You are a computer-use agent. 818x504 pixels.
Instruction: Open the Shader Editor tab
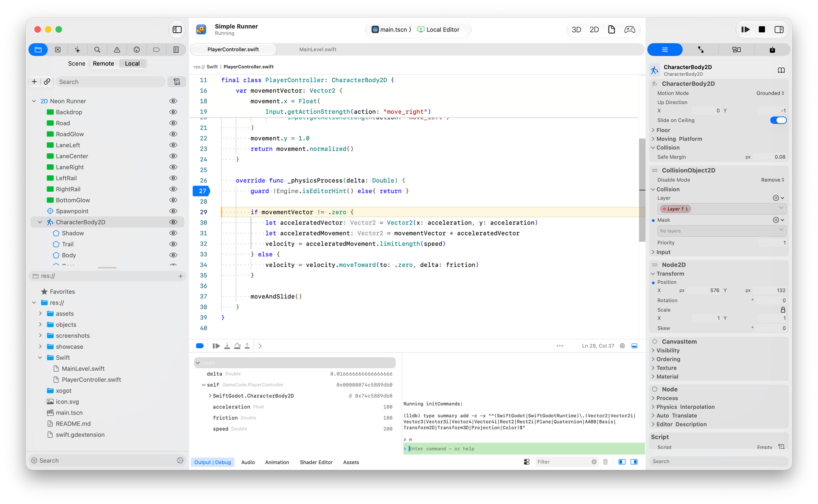pos(316,462)
